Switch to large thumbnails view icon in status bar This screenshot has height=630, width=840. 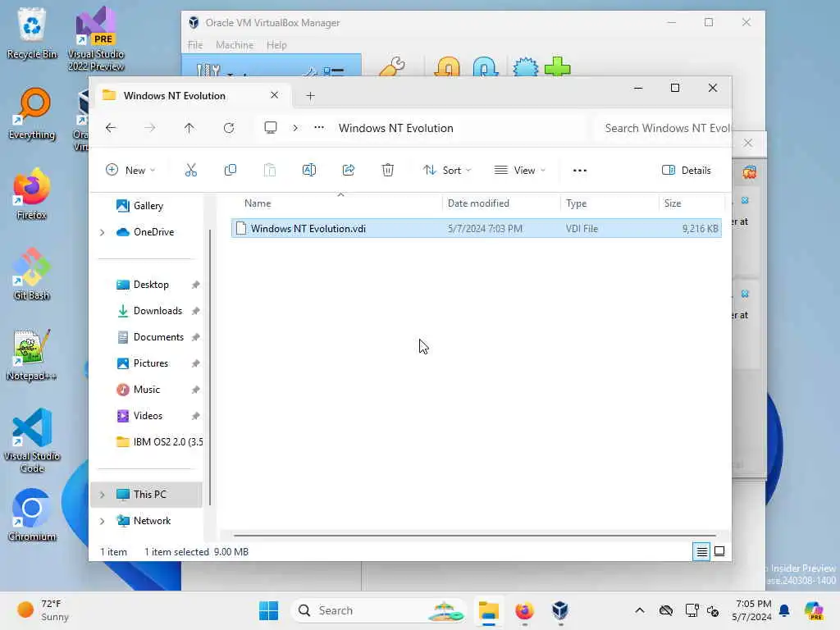tap(719, 551)
